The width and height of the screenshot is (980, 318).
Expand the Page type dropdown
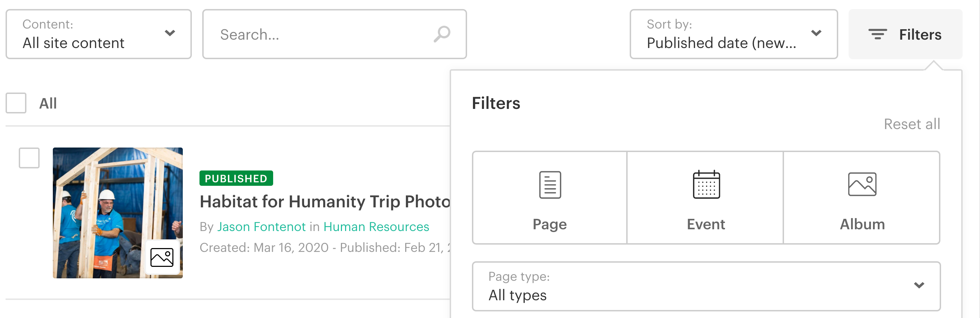tap(706, 286)
